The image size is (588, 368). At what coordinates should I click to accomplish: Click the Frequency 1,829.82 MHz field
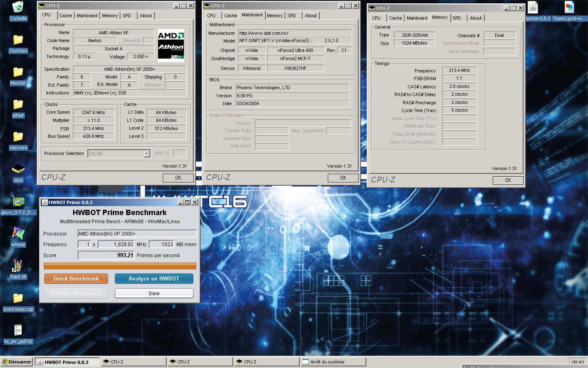[x=116, y=244]
